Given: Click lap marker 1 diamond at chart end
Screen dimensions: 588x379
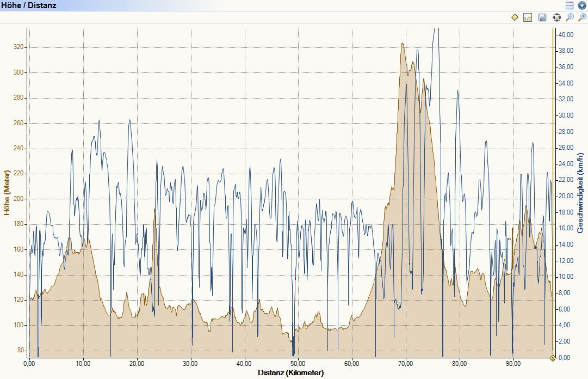Looking at the screenshot, I should [553, 358].
